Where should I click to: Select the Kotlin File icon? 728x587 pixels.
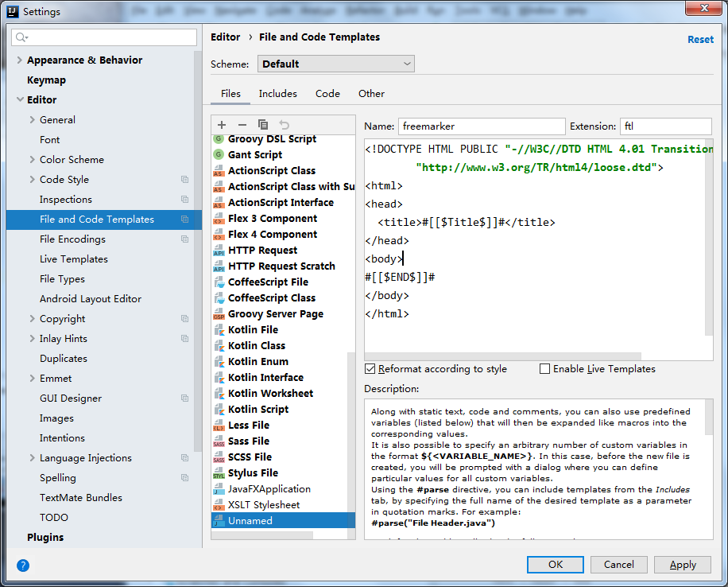(x=219, y=329)
